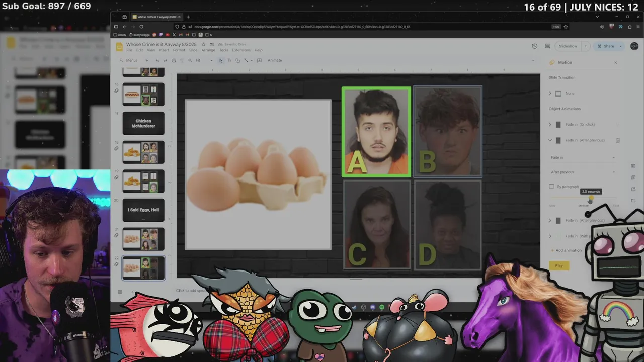This screenshot has height=362, width=644.
Task: Click the Play animation button
Action: 559,265
